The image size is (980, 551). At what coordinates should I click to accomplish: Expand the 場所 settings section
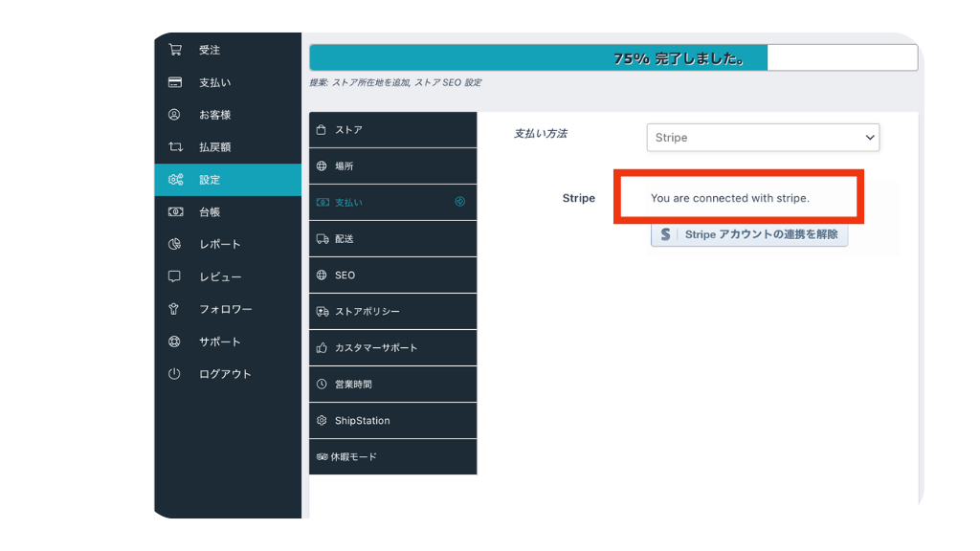click(392, 165)
